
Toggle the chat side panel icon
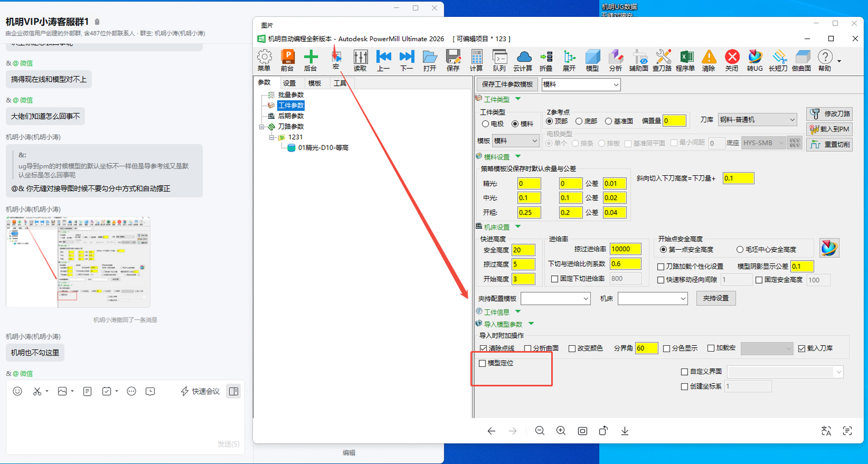234,391
